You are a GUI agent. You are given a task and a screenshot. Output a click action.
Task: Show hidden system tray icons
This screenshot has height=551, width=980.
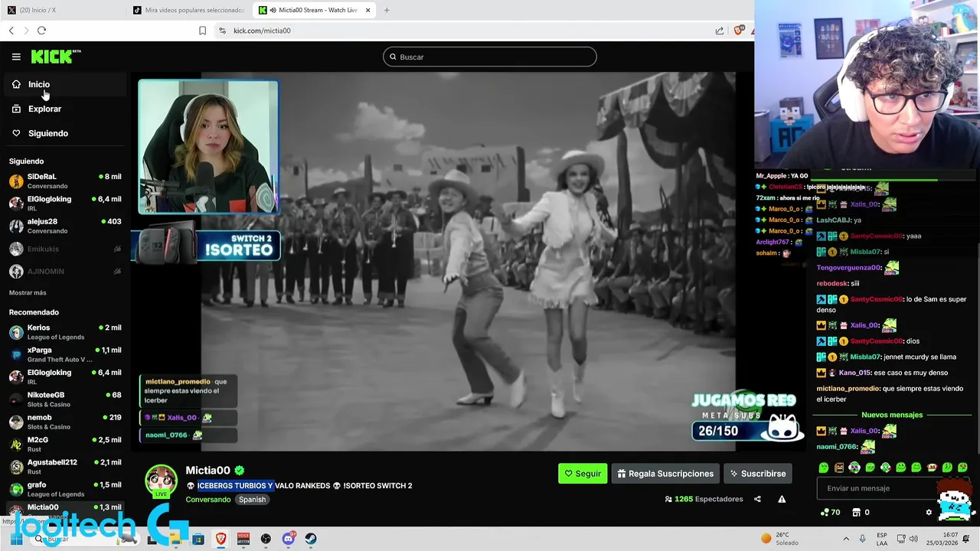tap(846, 539)
